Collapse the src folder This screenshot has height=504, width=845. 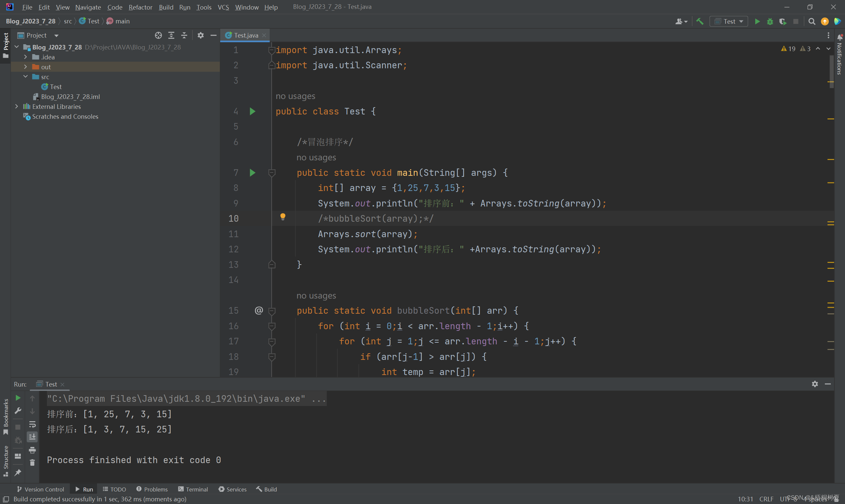click(x=25, y=77)
